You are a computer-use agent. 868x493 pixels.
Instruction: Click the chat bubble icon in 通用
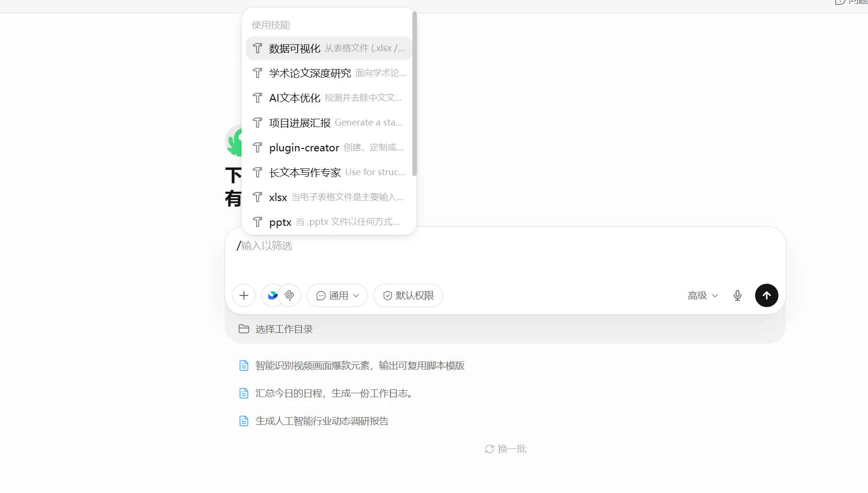[321, 295]
